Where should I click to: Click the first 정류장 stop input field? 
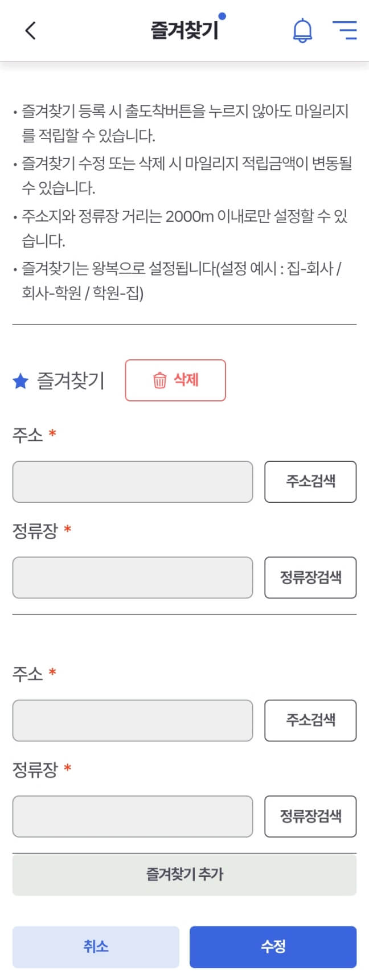tap(132, 577)
